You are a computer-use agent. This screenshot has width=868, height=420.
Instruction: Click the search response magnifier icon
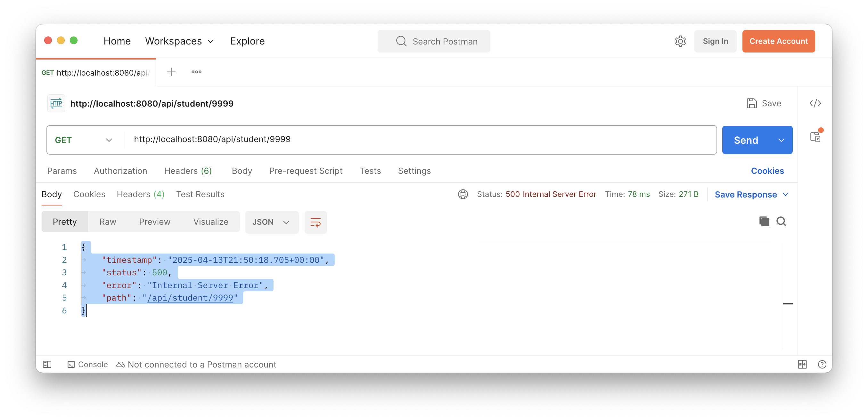coord(781,222)
